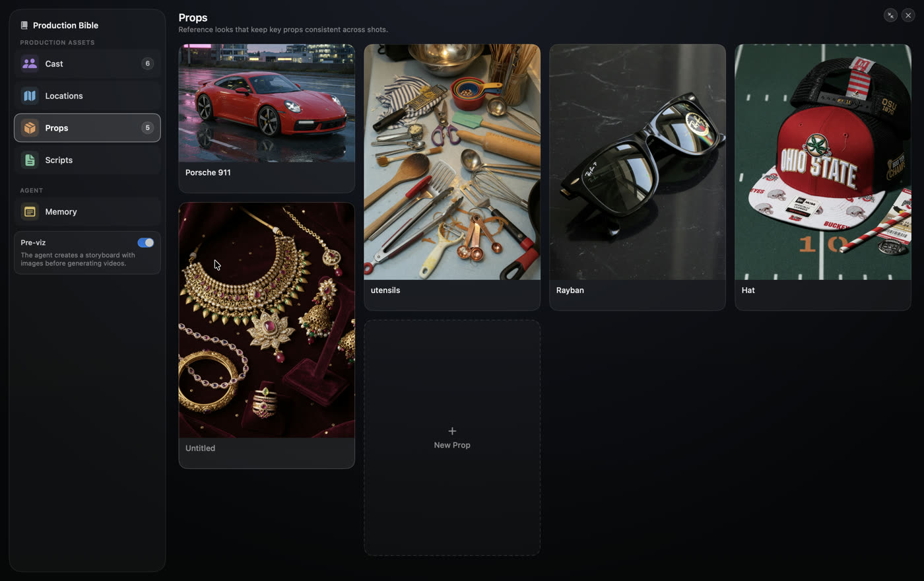This screenshot has width=924, height=581.
Task: Toggle the Pre-viz switch off
Action: pos(146,242)
